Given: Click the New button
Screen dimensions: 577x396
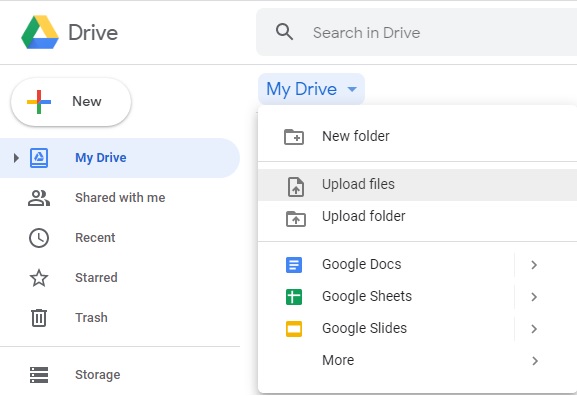Looking at the screenshot, I should tap(71, 102).
